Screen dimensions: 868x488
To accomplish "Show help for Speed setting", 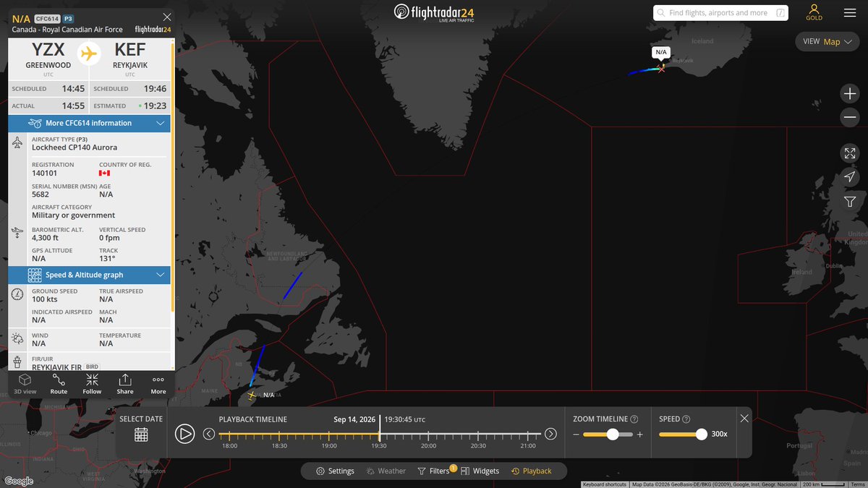I will click(x=686, y=419).
